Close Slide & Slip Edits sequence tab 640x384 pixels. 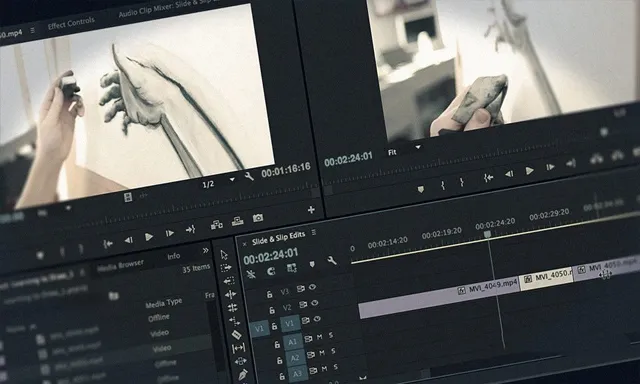(x=244, y=244)
